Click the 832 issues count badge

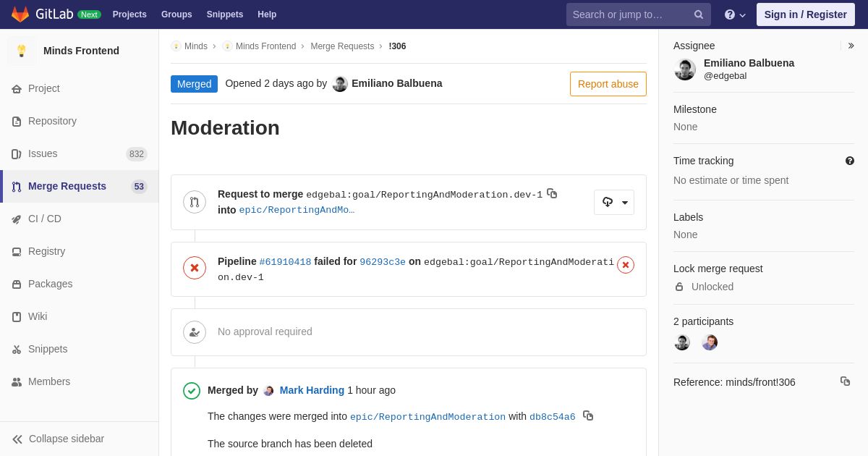coord(137,154)
